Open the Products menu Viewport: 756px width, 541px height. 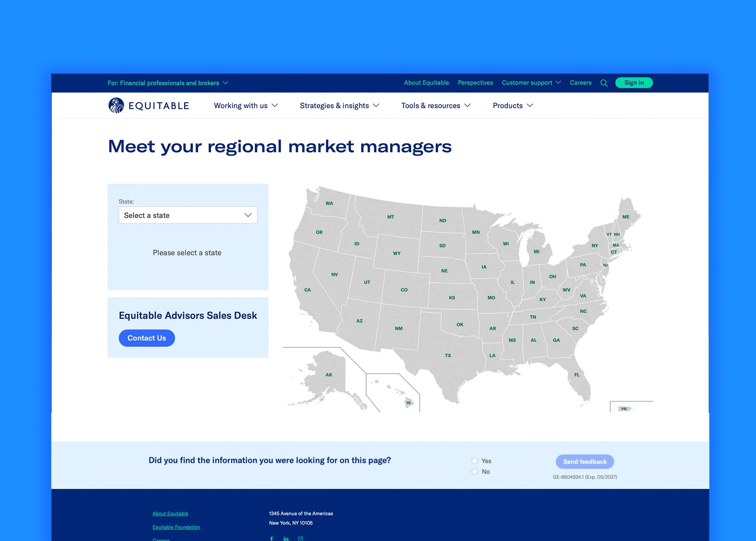coord(513,106)
